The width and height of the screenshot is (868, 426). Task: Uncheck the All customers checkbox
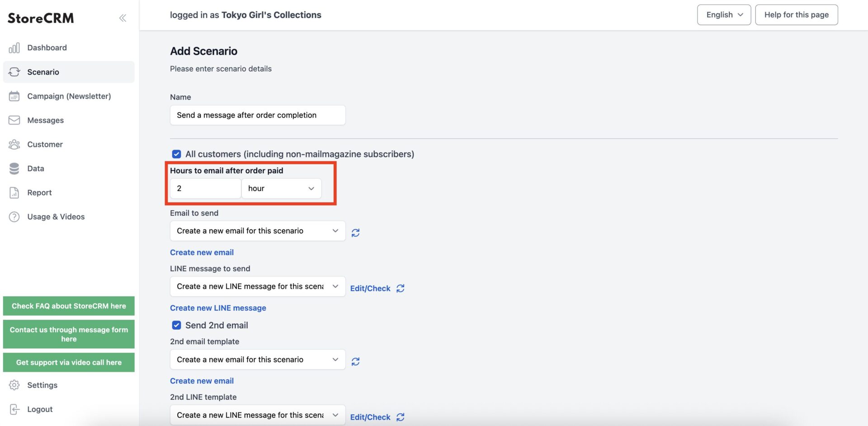(176, 154)
